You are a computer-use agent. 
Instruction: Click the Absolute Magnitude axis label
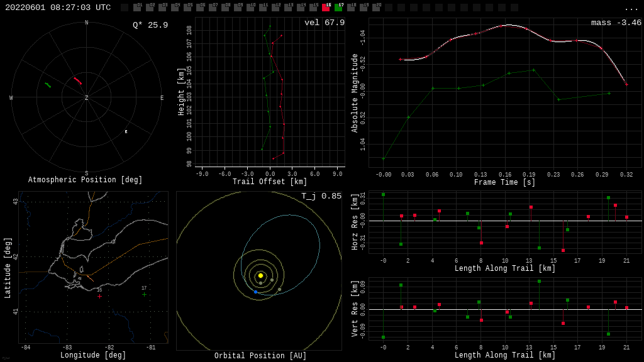[355, 93]
